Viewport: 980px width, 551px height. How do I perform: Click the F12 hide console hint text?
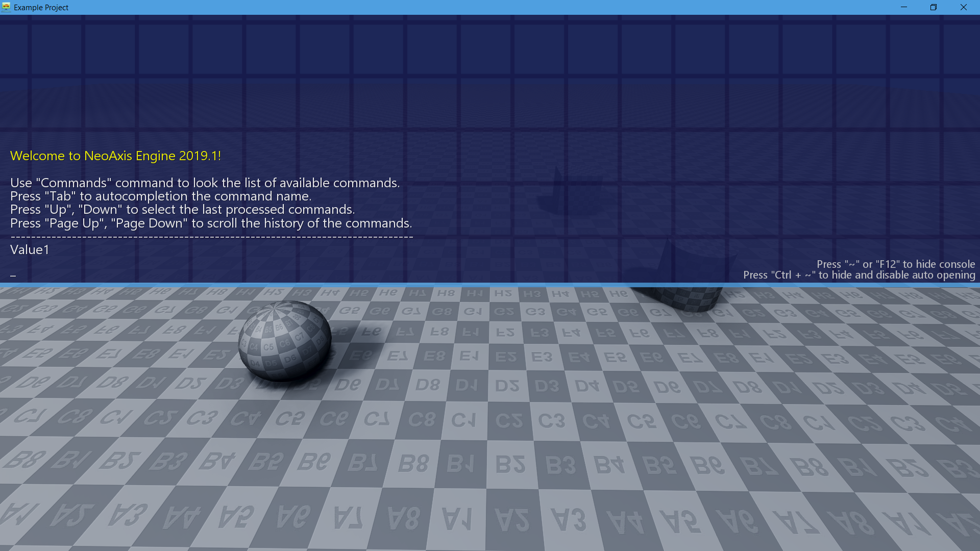coord(895,264)
